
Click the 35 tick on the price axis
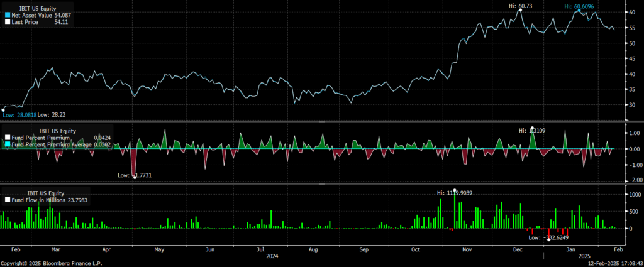tap(632, 90)
